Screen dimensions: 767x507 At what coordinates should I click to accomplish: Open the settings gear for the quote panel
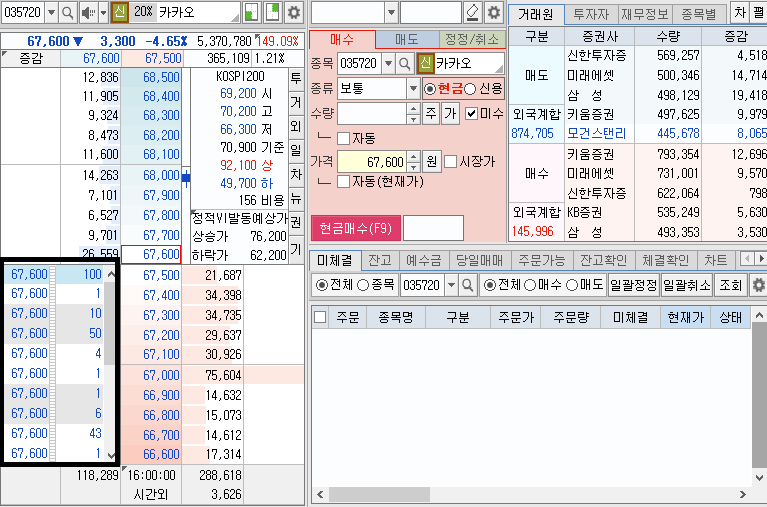(x=294, y=12)
